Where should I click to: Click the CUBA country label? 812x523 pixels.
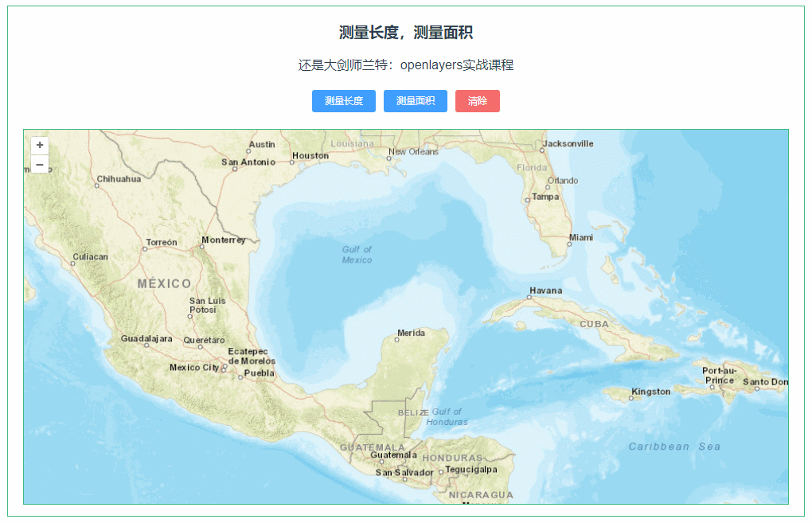[x=594, y=324]
